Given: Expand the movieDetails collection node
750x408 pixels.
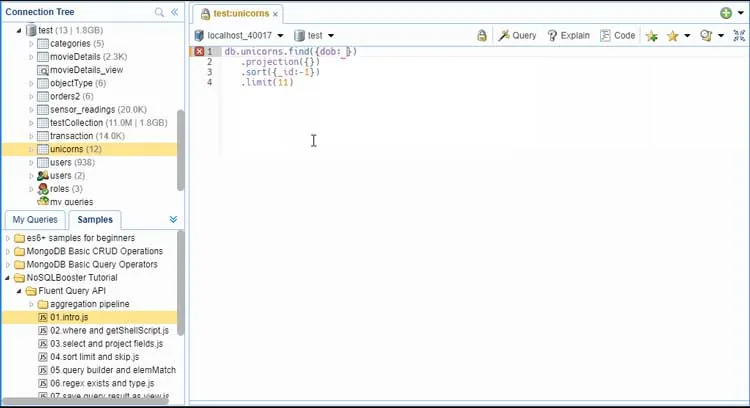Looking at the screenshot, I should 32,57.
